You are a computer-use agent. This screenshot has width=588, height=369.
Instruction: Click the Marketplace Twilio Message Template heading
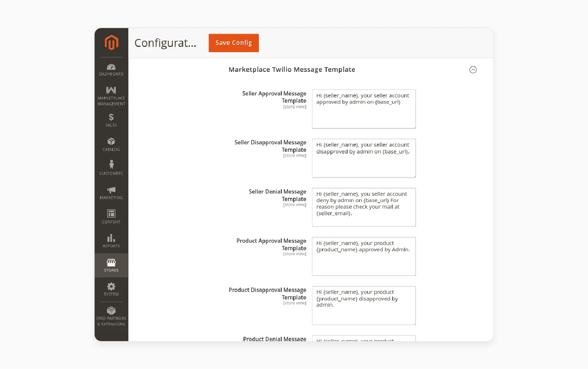click(x=292, y=70)
